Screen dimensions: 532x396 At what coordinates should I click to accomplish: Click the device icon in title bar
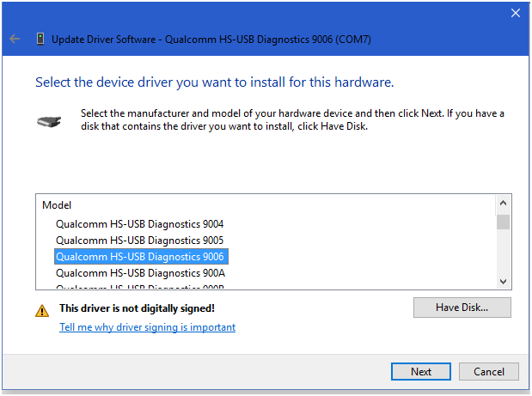(x=40, y=40)
